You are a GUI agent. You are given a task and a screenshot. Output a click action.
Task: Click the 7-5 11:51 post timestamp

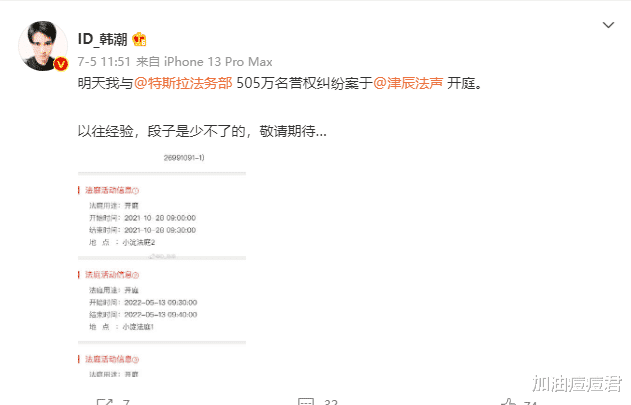tap(104, 62)
